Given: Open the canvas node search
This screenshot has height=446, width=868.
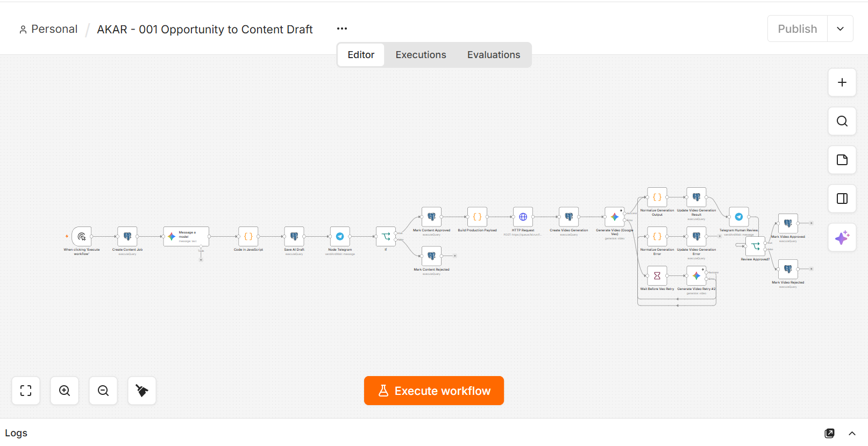Looking at the screenshot, I should click(842, 121).
